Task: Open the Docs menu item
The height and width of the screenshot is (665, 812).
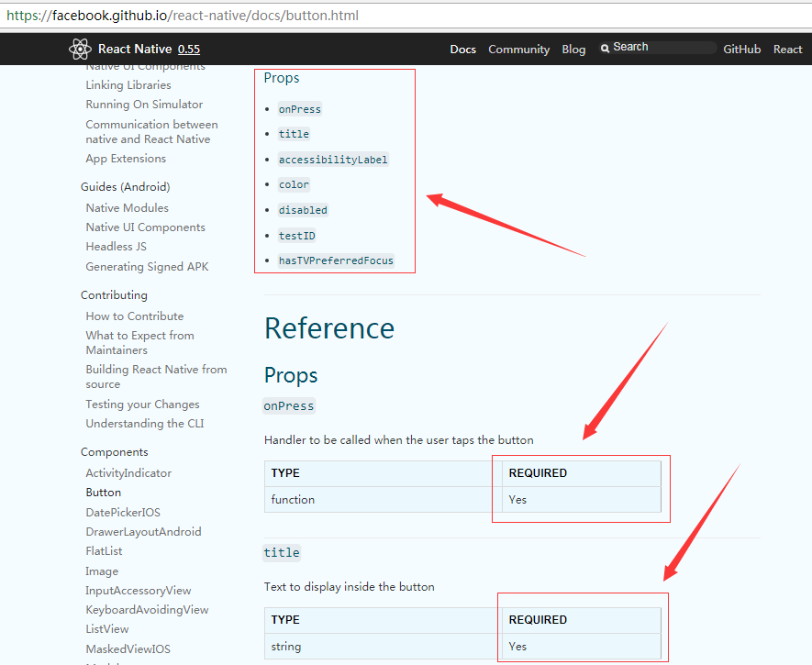Action: (x=462, y=50)
